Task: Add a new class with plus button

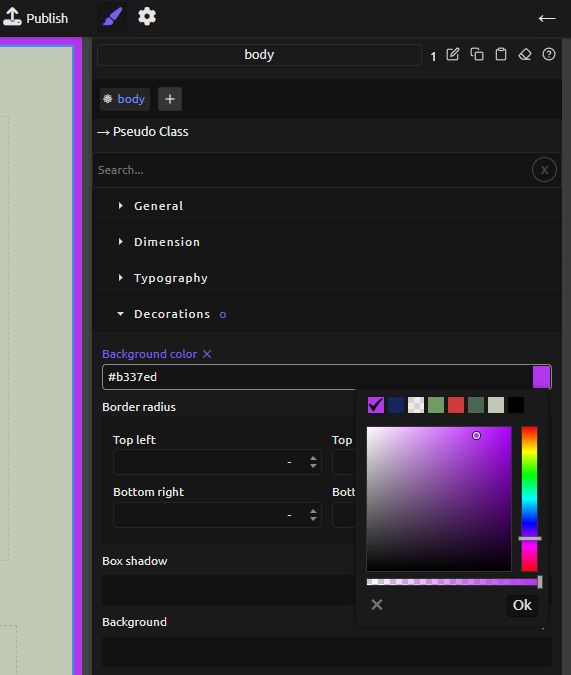Action: click(x=170, y=99)
